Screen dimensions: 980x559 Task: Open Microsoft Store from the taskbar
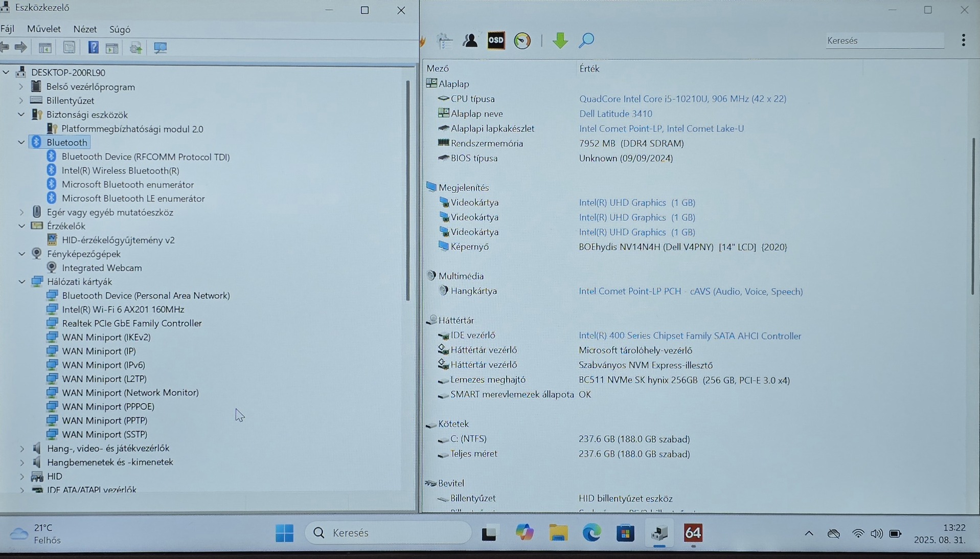pos(625,533)
